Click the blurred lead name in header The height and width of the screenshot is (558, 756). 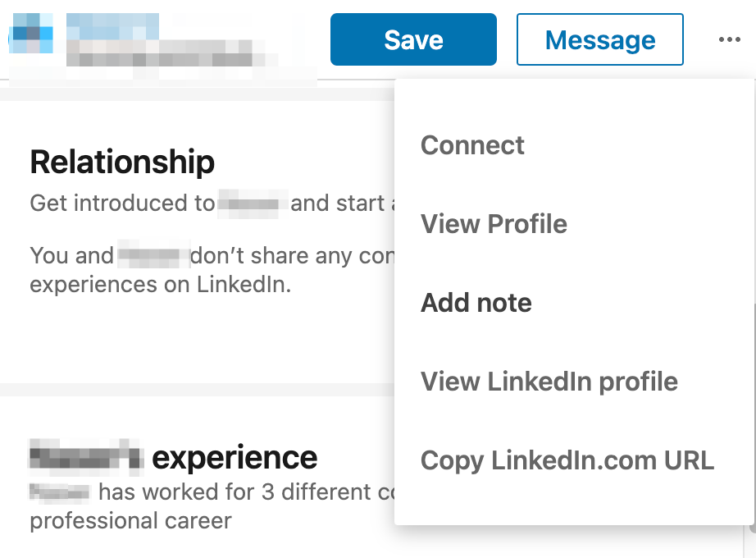pos(113,26)
